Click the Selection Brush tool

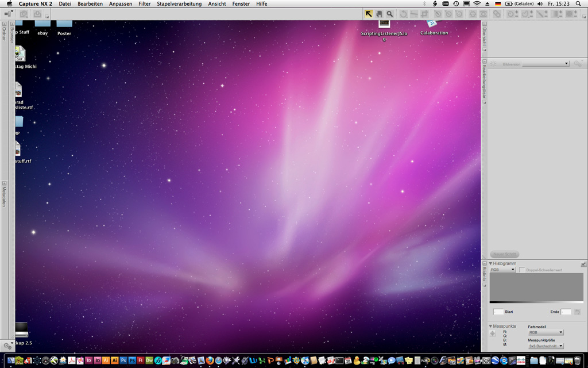[x=542, y=14]
